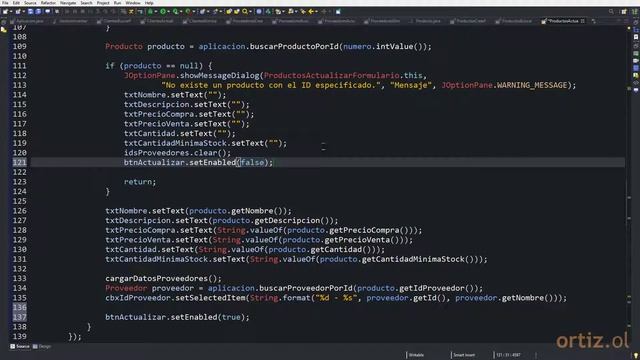Click 'idsProveedores.clear();' on line 120

[x=178, y=153]
